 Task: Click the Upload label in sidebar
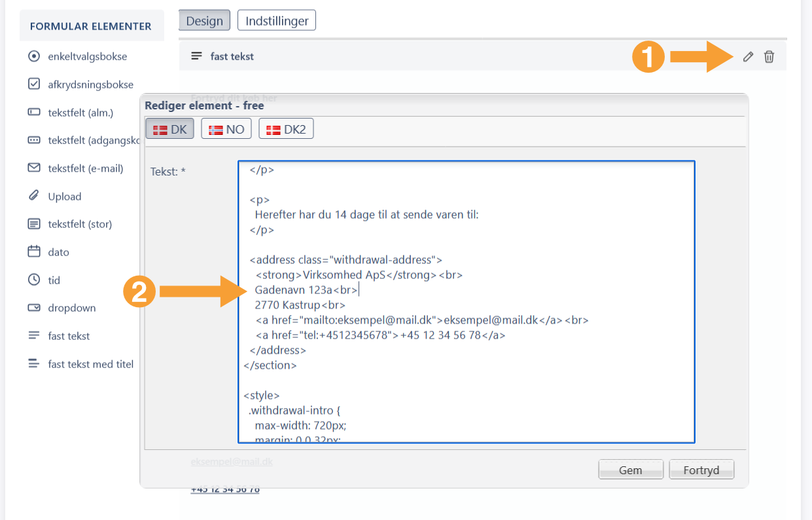pos(65,196)
